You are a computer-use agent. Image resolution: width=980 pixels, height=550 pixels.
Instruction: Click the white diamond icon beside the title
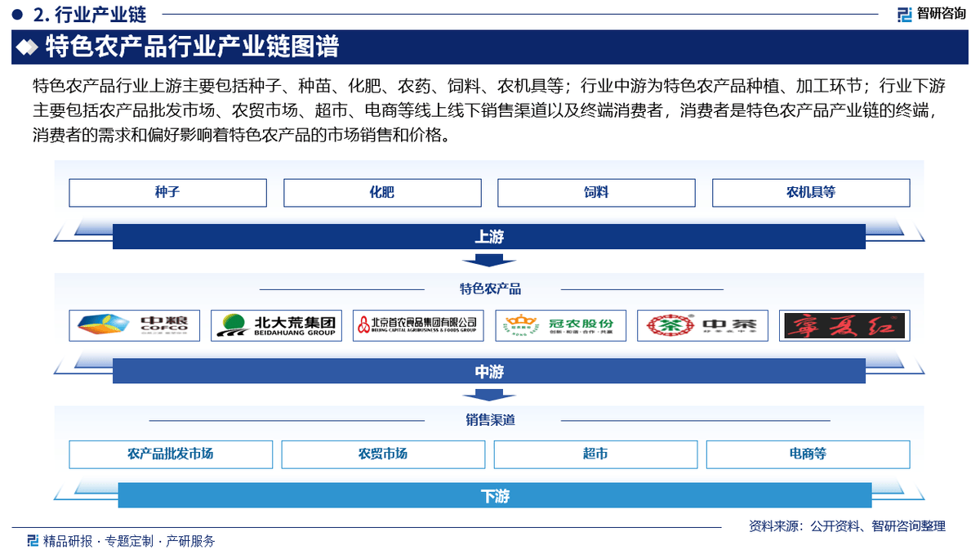tap(28, 47)
